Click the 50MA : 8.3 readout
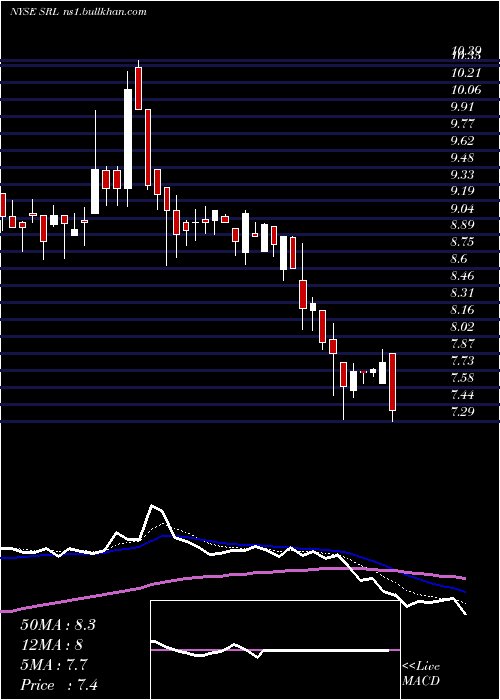This screenshot has height=700, width=500. tap(58, 625)
